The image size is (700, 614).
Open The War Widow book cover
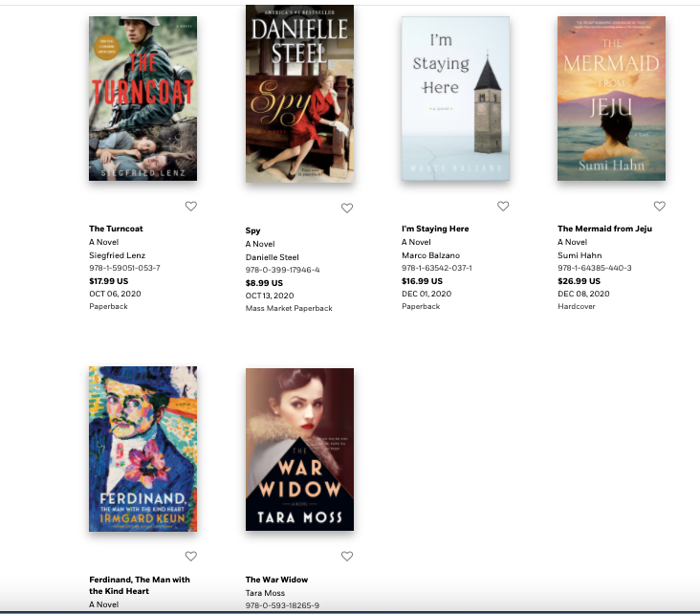click(299, 450)
